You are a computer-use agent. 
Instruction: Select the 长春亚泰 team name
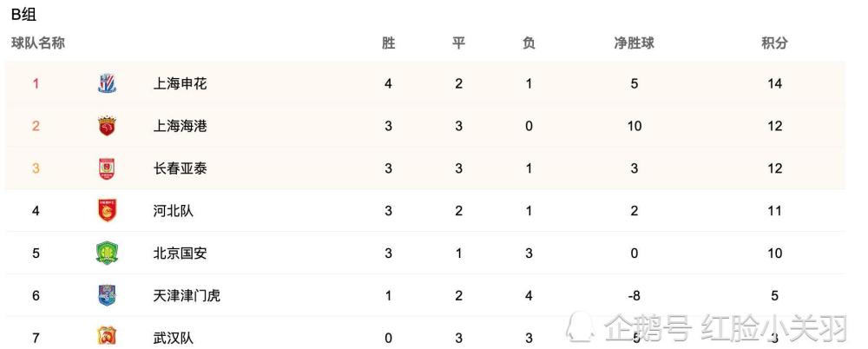180,168
